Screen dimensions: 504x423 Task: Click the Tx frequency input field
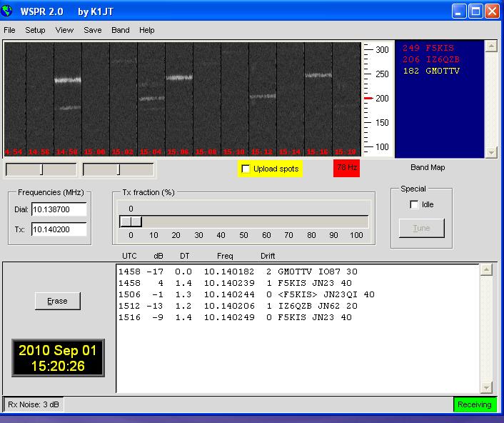click(x=59, y=229)
